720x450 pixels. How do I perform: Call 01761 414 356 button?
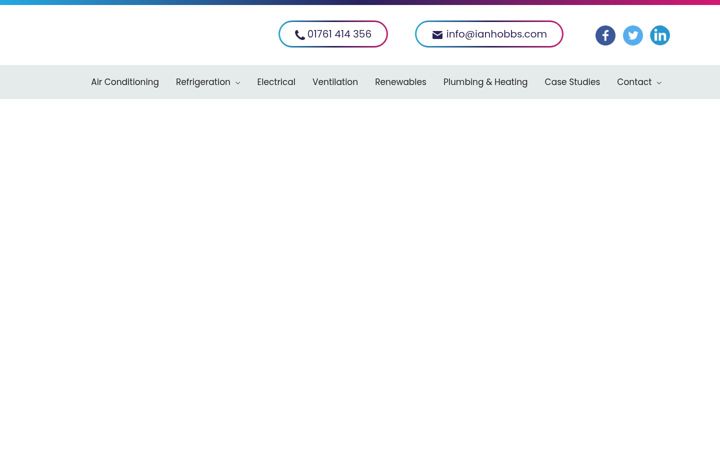(x=333, y=34)
